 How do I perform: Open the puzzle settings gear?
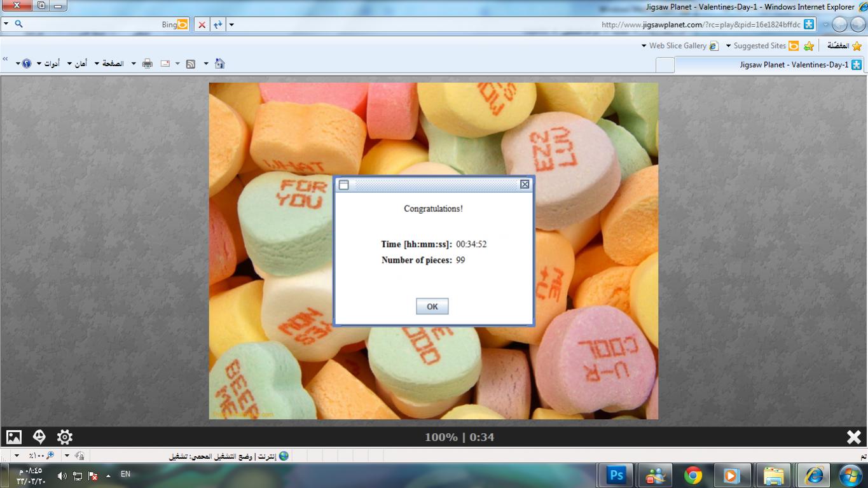[x=65, y=437]
